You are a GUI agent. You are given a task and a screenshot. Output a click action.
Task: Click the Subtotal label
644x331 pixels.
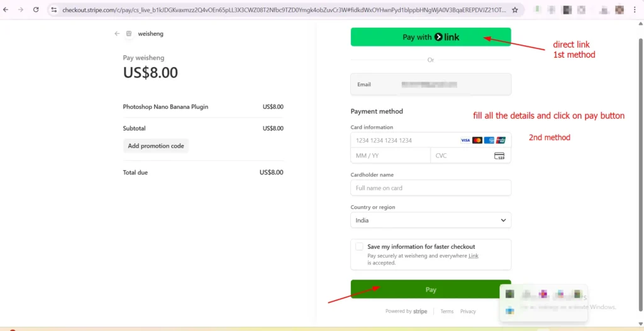[135, 128]
